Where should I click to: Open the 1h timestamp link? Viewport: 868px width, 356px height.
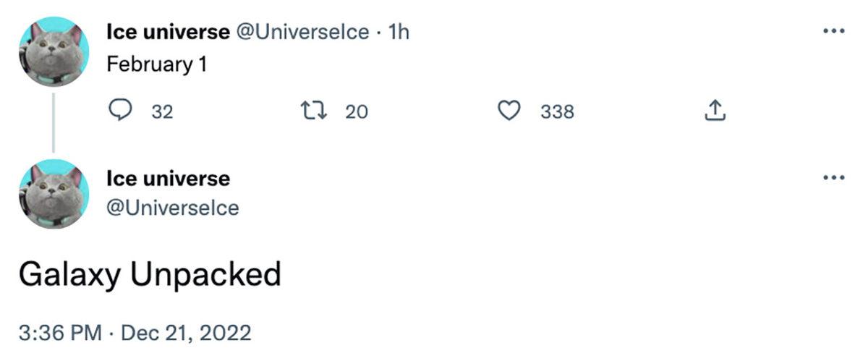click(x=399, y=32)
